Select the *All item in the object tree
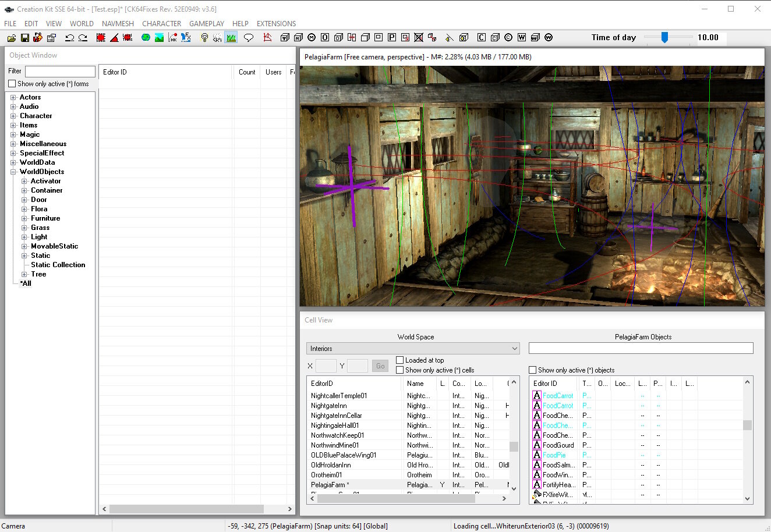The image size is (771, 532). point(26,283)
